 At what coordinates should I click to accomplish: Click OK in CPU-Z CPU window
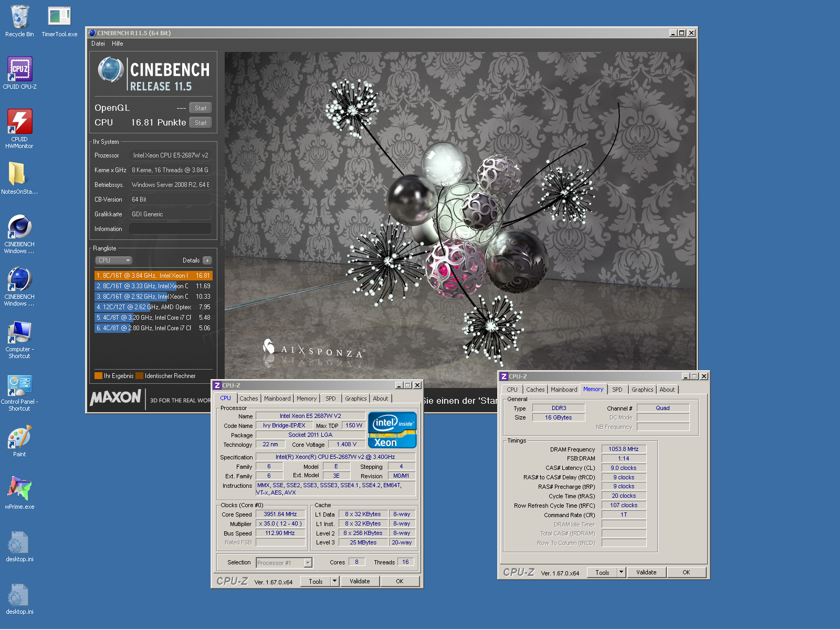400,581
